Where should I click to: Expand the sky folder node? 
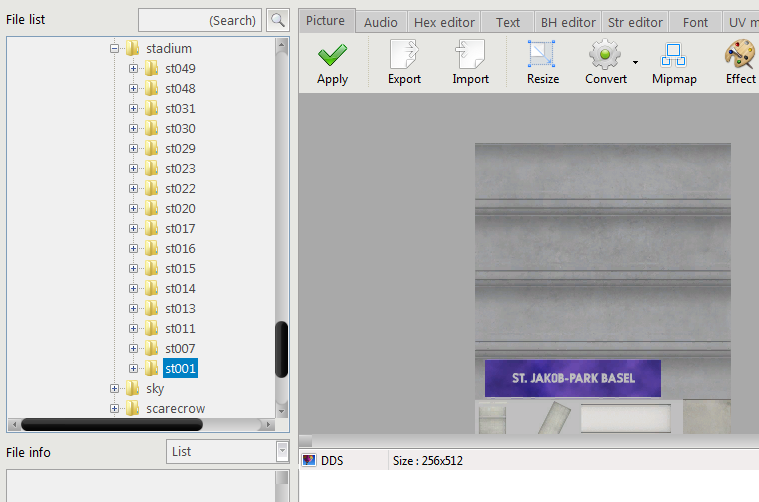(114, 388)
